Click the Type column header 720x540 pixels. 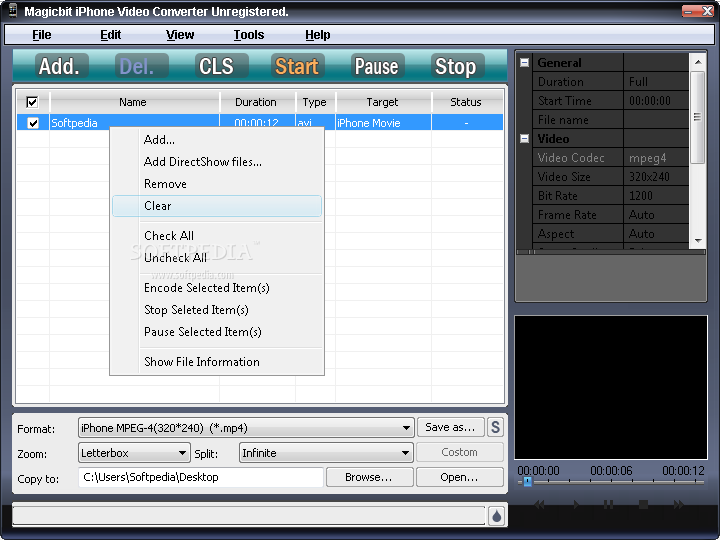315,102
